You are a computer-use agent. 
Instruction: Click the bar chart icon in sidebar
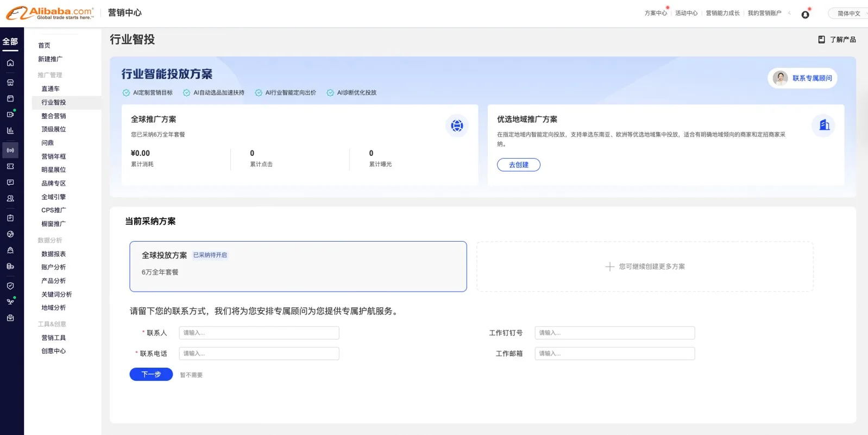10,131
